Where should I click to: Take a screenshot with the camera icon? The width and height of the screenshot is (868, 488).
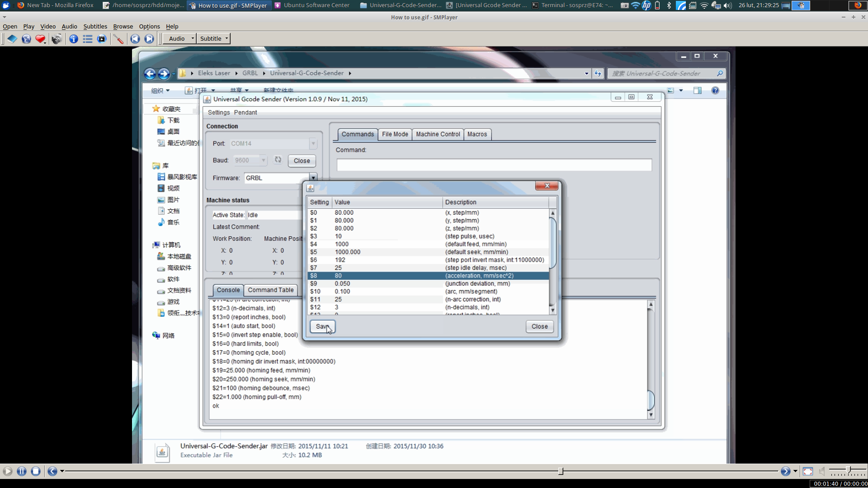coord(57,39)
